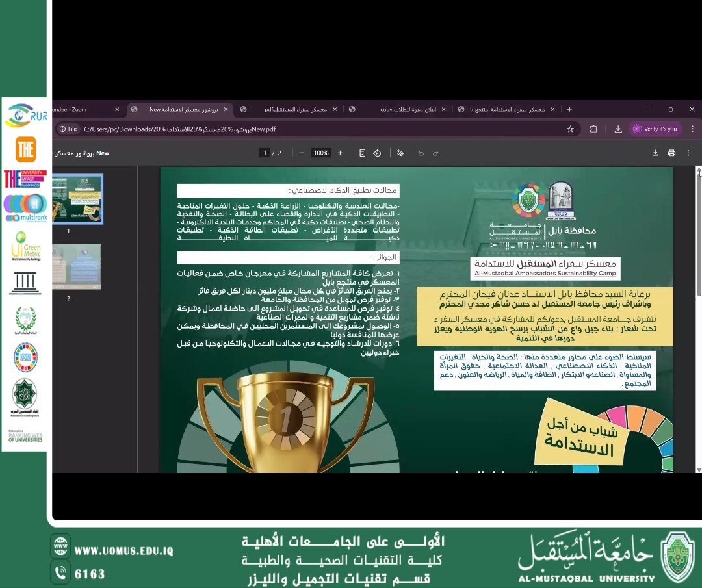Zoom out the PDF with minus button

302,153
